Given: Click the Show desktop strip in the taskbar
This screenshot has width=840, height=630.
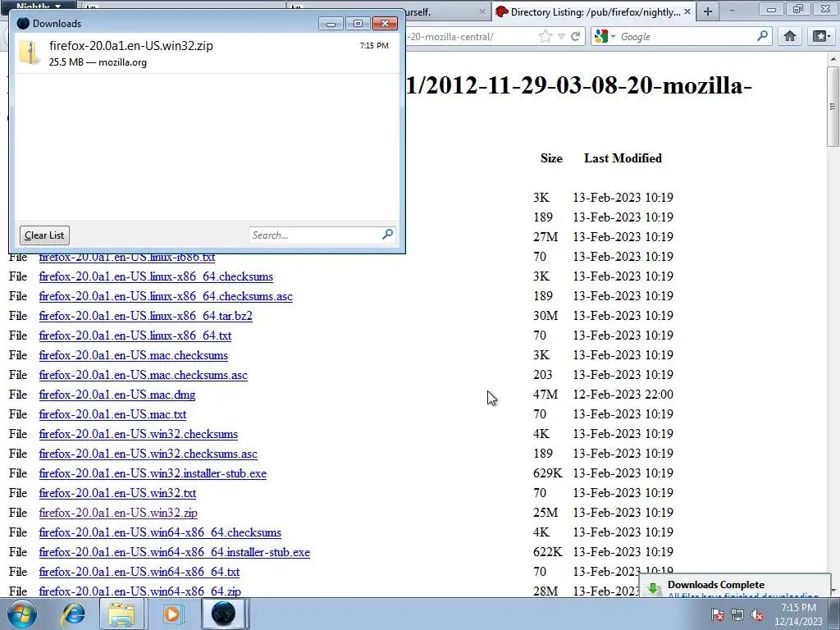Looking at the screenshot, I should tap(836, 614).
